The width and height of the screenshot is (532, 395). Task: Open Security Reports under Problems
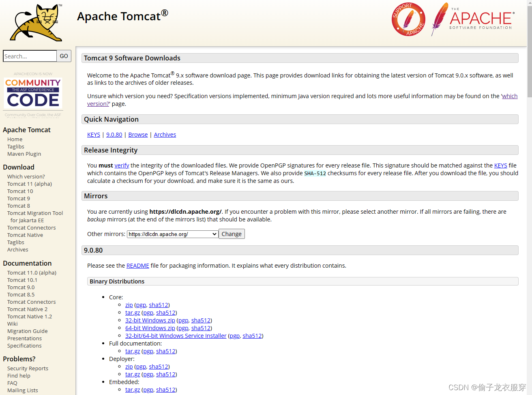click(x=27, y=368)
